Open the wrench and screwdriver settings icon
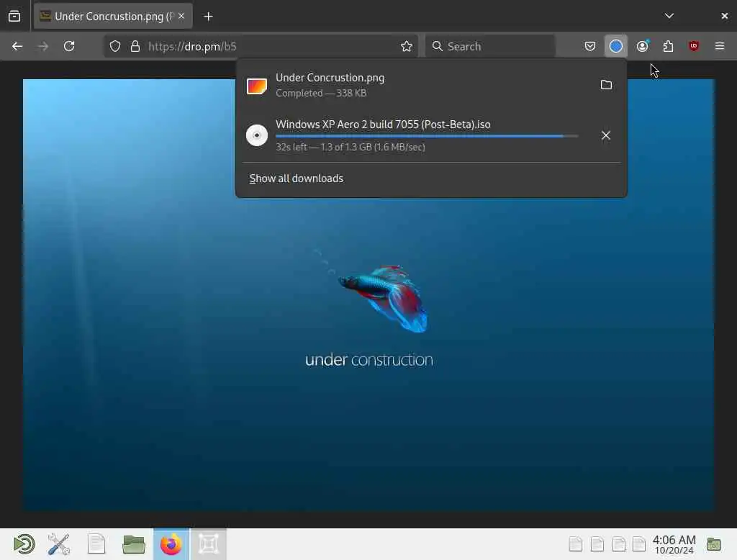Image resolution: width=737 pixels, height=560 pixels. [59, 544]
